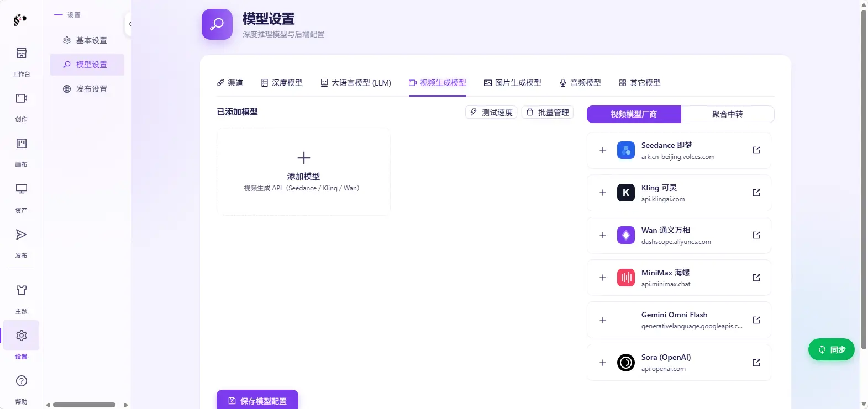Switch to 深度模型 tab
The height and width of the screenshot is (409, 868).
[282, 83]
